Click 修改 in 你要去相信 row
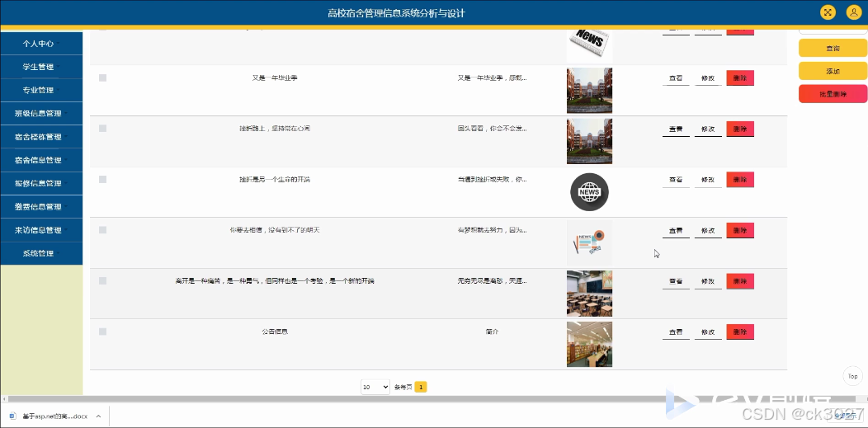868x428 pixels. coord(708,231)
